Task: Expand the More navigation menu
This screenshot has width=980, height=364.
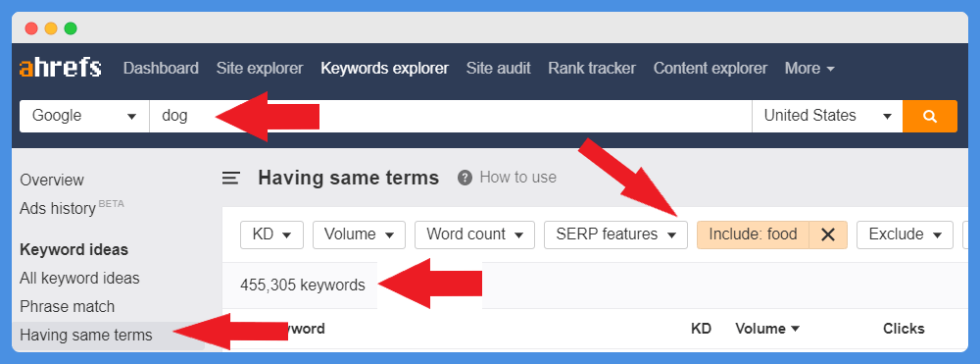Action: [809, 68]
